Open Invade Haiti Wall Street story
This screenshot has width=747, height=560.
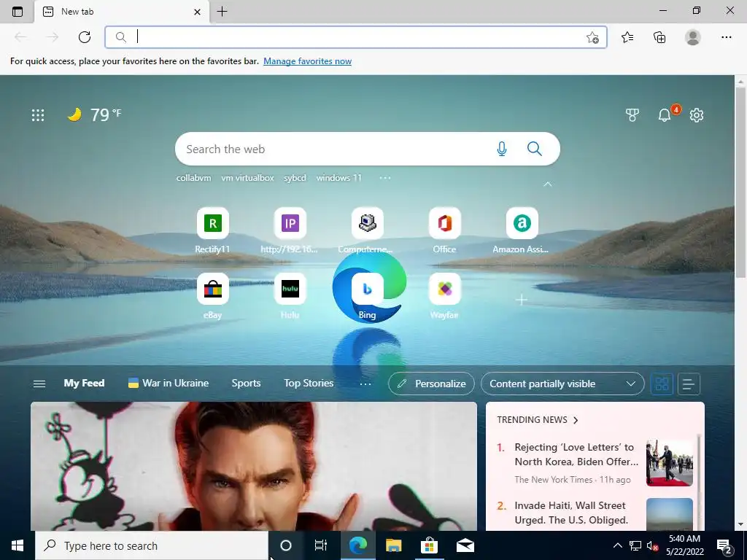pos(570,513)
